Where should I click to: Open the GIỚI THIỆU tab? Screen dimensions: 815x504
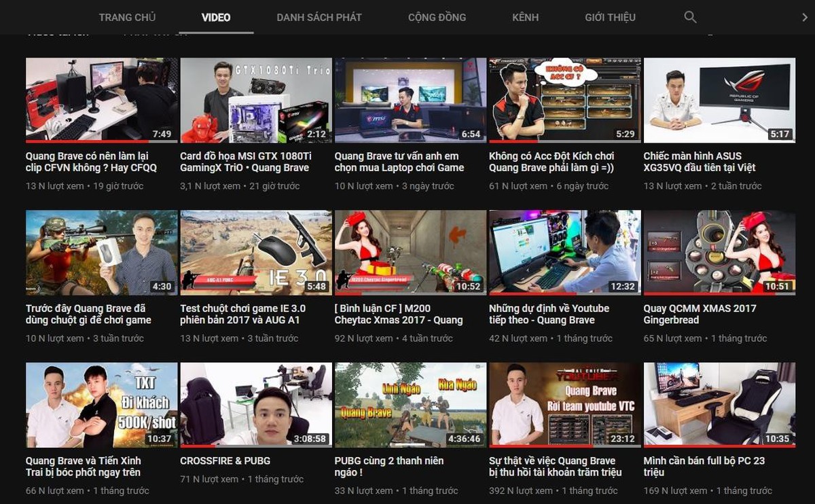[x=611, y=17]
